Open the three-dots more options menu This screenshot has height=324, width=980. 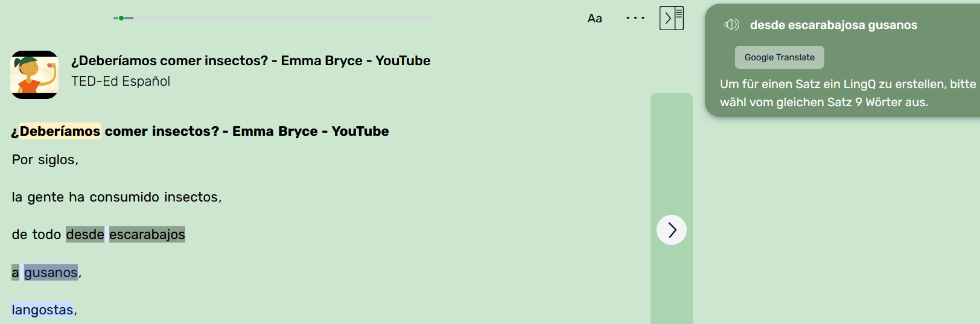635,18
